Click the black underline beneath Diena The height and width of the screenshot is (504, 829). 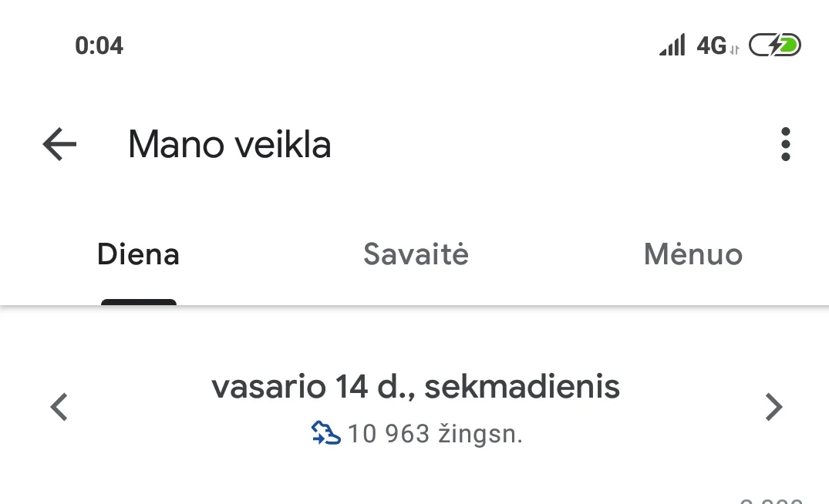(x=139, y=302)
